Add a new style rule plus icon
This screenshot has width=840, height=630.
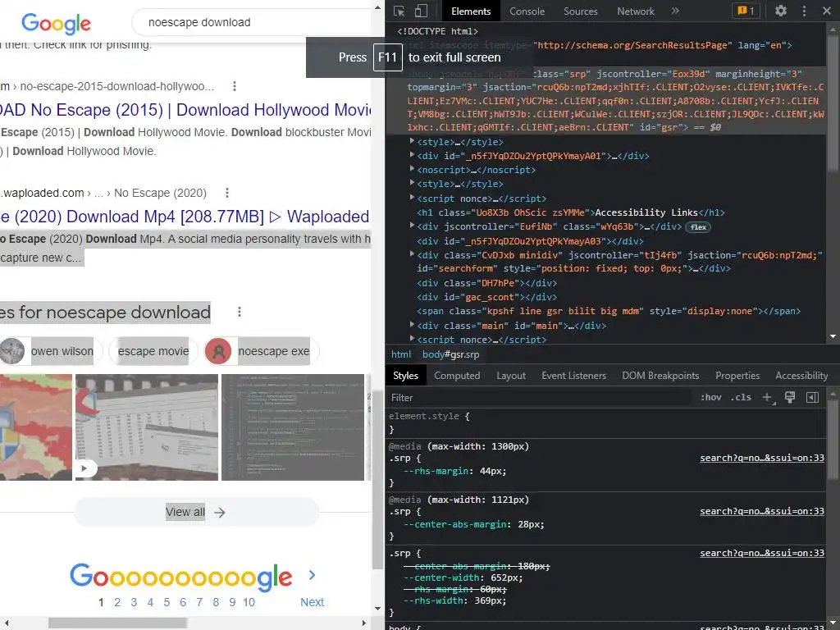point(768,398)
